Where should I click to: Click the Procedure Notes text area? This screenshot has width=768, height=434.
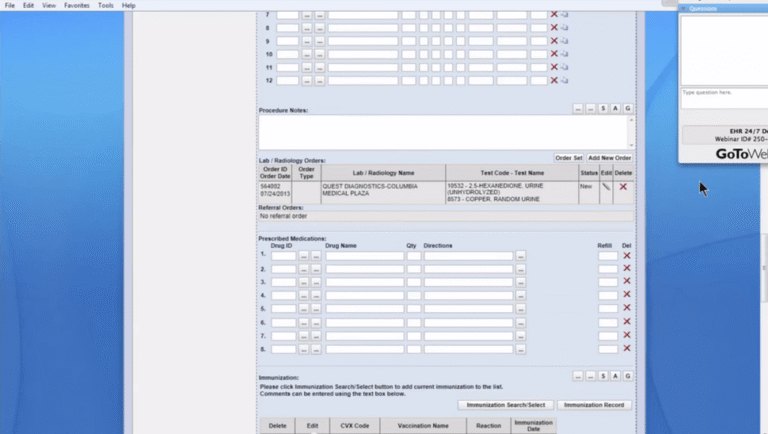pyautogui.click(x=443, y=132)
